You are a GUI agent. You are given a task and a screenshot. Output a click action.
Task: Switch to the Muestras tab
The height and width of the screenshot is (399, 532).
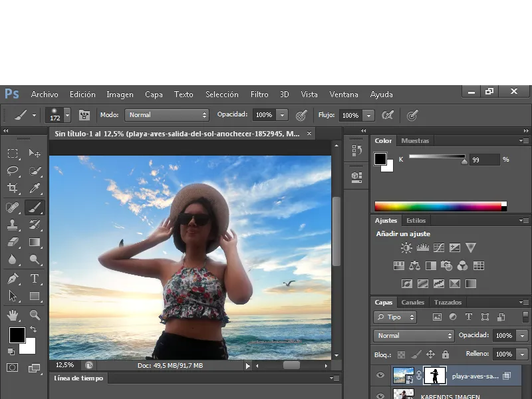pyautogui.click(x=415, y=140)
